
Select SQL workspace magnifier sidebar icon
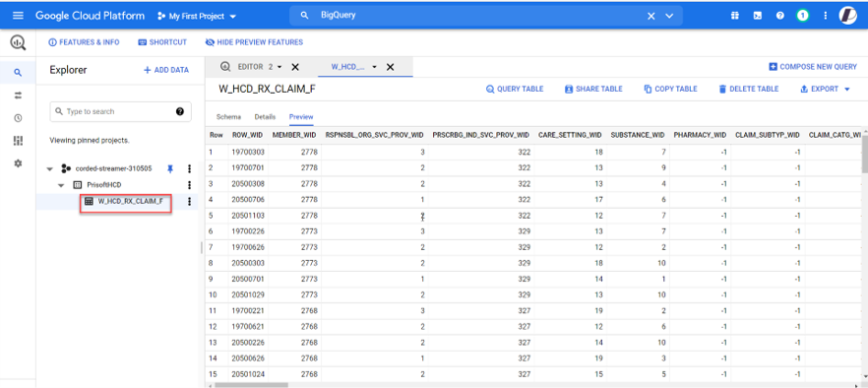pos(18,73)
